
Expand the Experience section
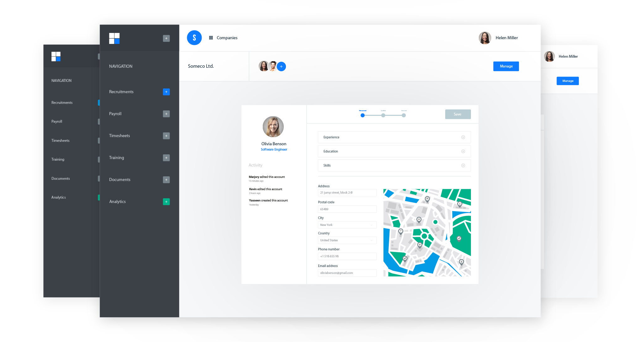click(463, 137)
